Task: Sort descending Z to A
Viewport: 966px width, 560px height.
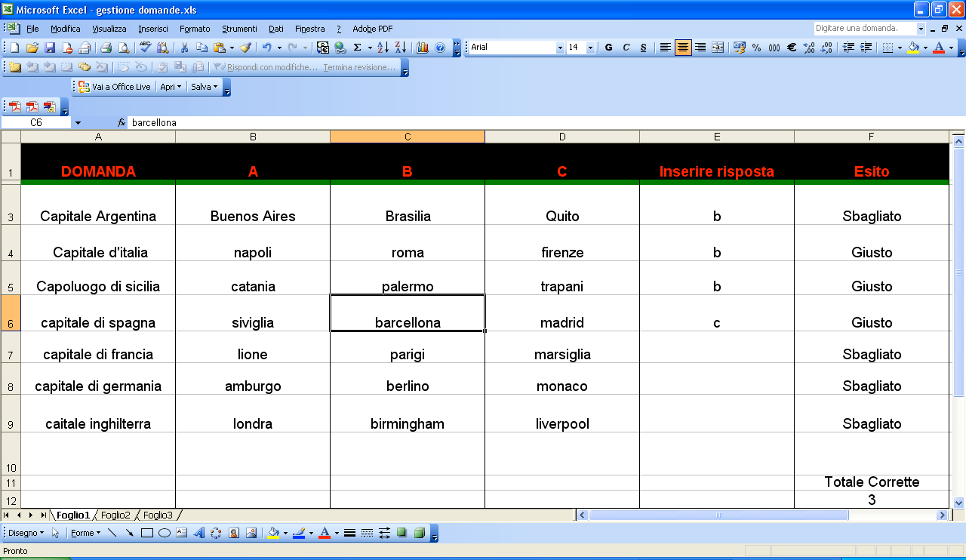Action: click(x=401, y=48)
